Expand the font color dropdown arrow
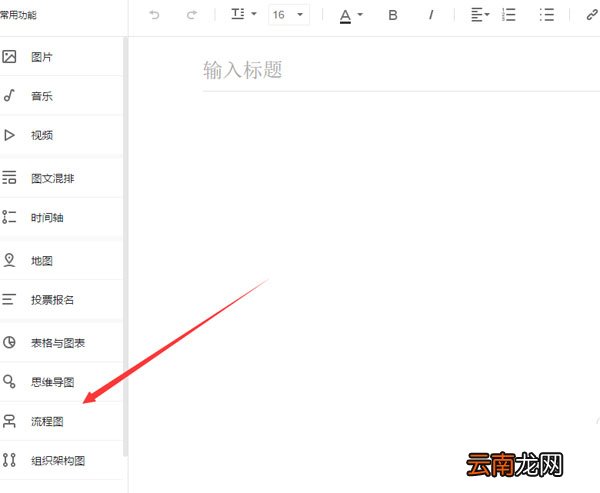Viewport: 600px width, 493px height. pyautogui.click(x=360, y=15)
